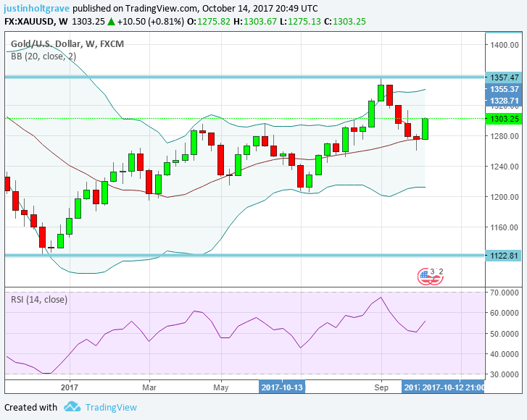This screenshot has width=527, height=420.
Task: Click the TradingView cloud logo icon
Action: pos(72,406)
